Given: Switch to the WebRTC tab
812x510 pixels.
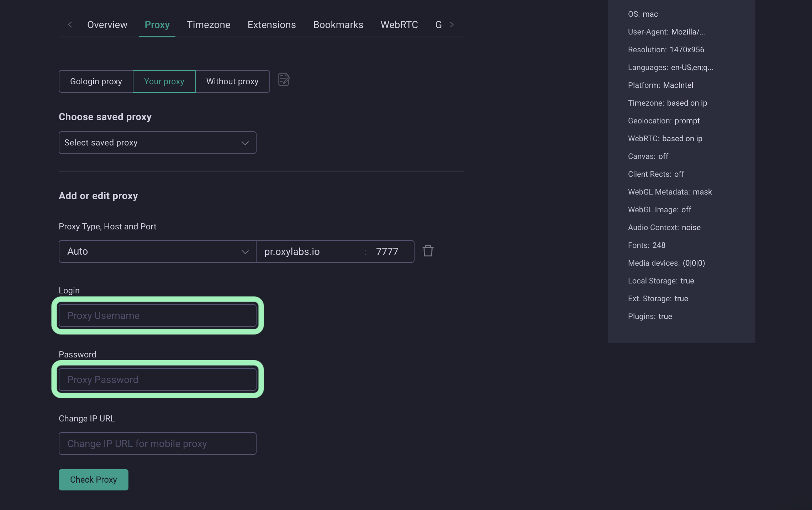Looking at the screenshot, I should point(399,25).
